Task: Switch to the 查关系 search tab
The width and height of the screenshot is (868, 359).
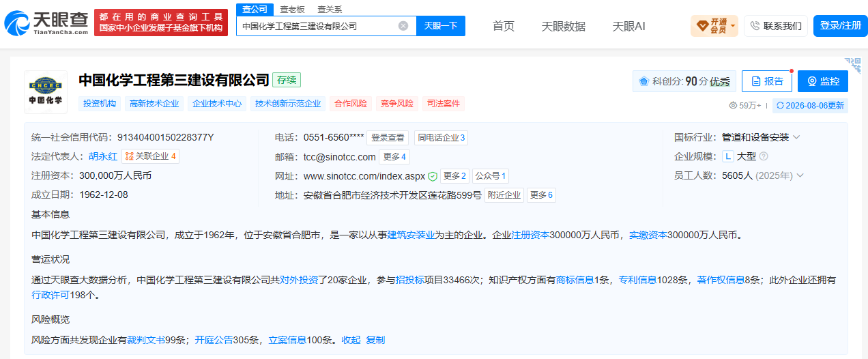Action: 330,9
